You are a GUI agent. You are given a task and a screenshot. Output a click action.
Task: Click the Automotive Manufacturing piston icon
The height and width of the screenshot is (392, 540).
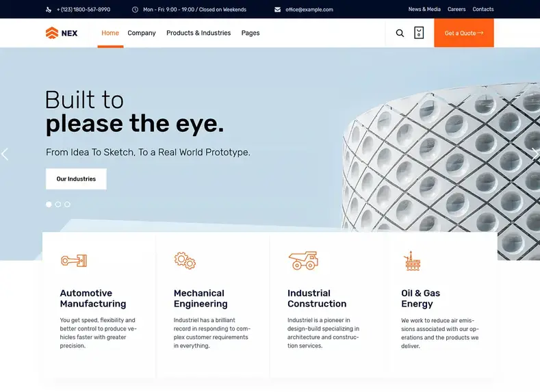[74, 261]
